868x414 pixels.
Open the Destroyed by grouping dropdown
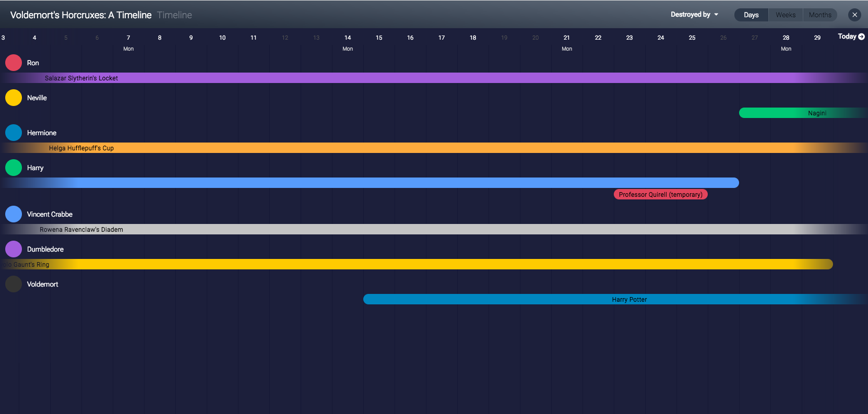694,15
